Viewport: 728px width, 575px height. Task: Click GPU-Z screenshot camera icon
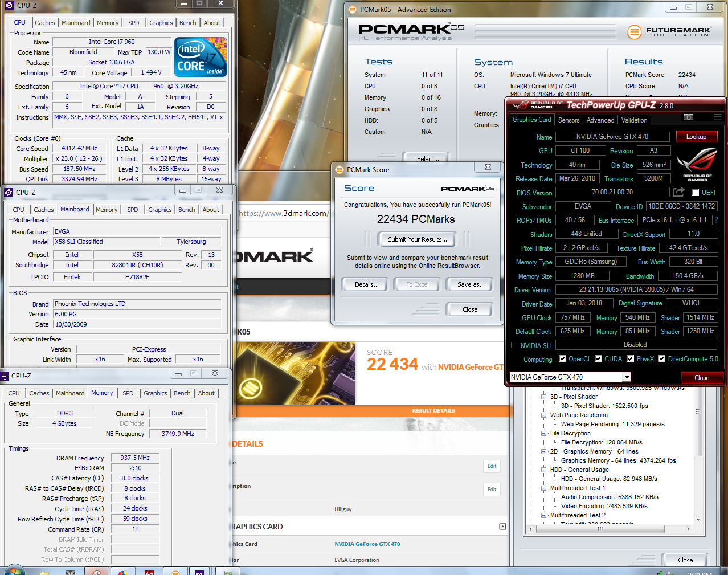pos(689,117)
